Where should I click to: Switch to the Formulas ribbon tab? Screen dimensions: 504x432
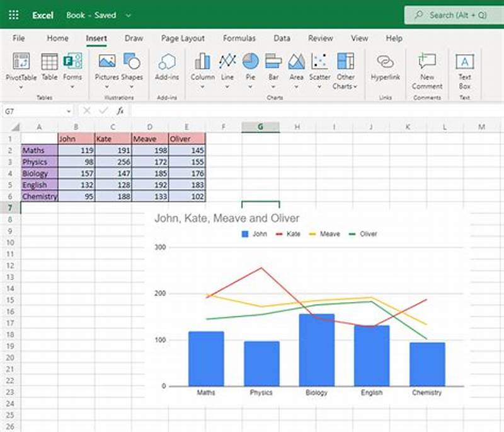click(x=239, y=38)
